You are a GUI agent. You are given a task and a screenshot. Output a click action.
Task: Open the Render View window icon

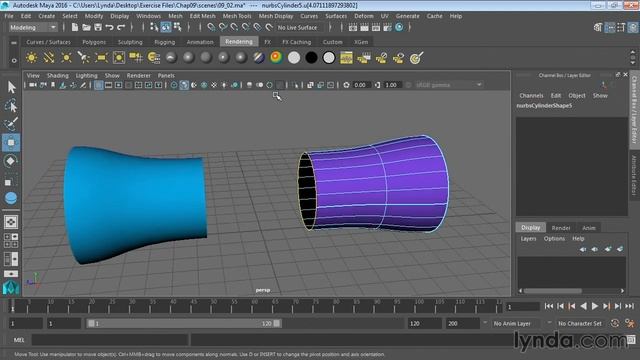[353, 27]
